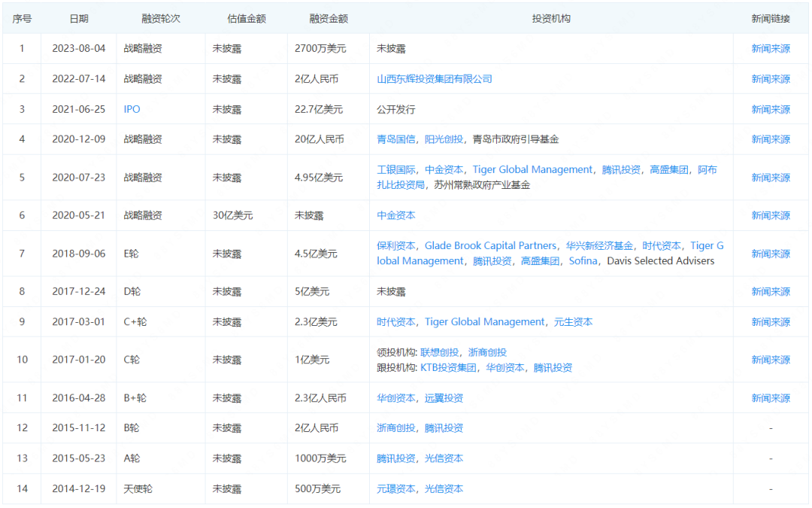Image resolution: width=812 pixels, height=508 pixels.
Task: Open the 元生资本 investor link
Action: 574,321
